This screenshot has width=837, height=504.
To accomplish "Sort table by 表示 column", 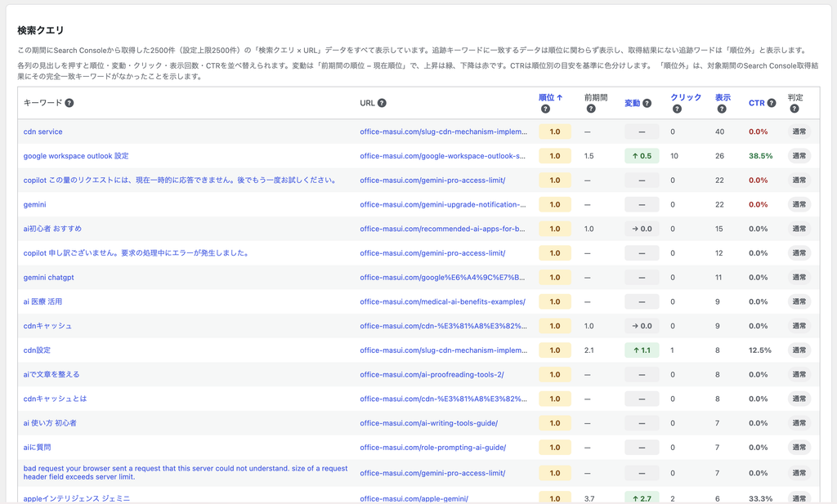I will coord(723,97).
